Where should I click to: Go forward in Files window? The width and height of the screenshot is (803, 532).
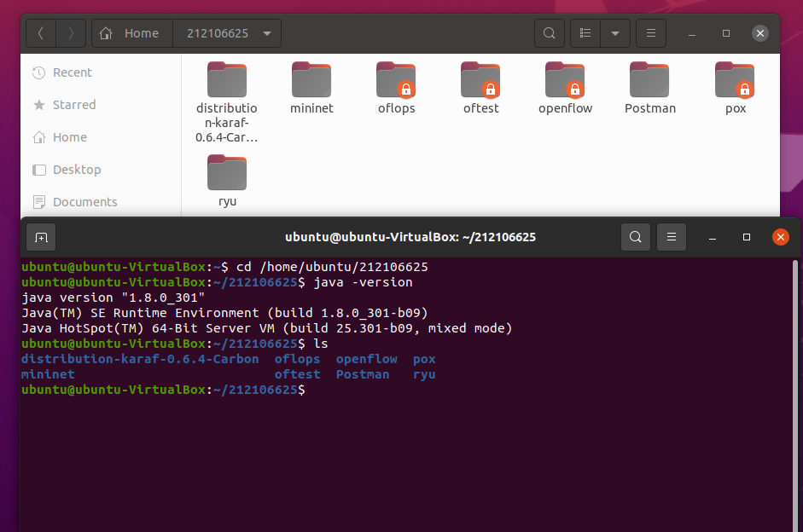(x=71, y=33)
